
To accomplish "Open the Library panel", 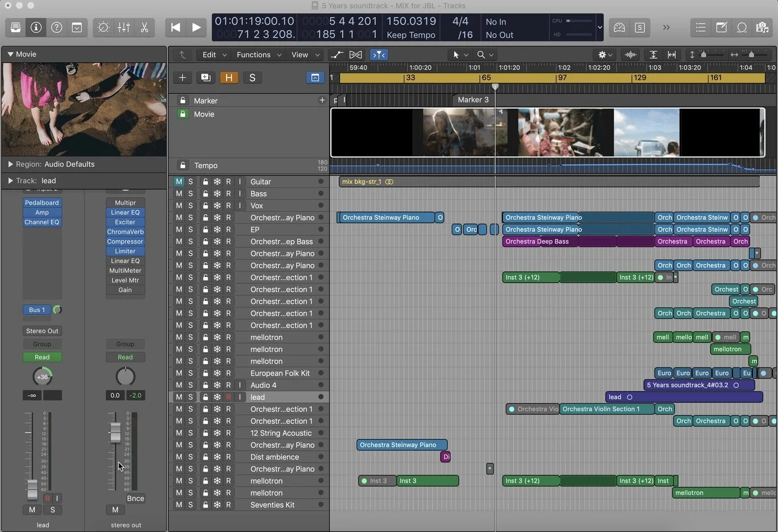I will point(15,27).
